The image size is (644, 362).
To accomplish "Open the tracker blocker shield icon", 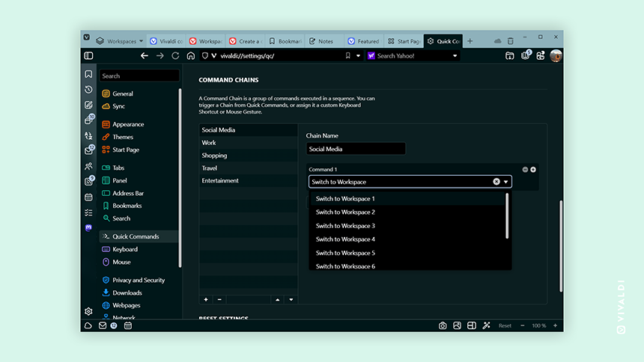I will [205, 56].
